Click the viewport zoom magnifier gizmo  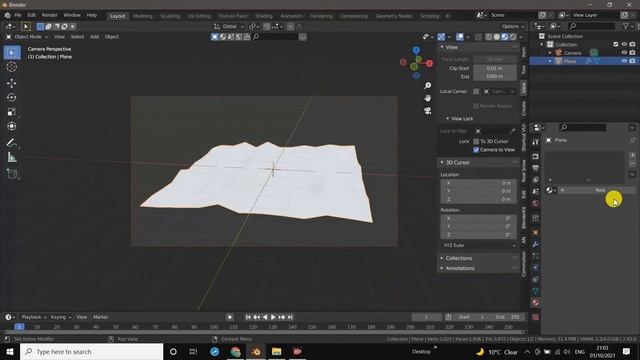[427, 86]
